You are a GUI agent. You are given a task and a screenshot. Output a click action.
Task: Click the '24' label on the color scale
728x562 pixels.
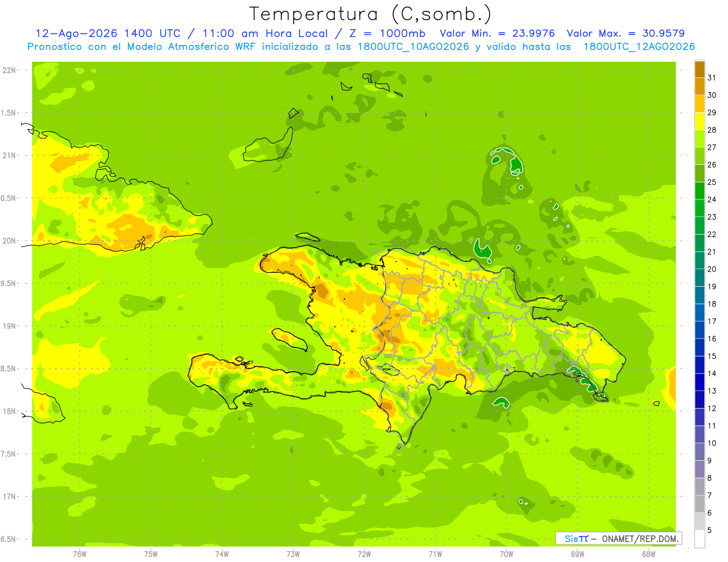pyautogui.click(x=712, y=199)
